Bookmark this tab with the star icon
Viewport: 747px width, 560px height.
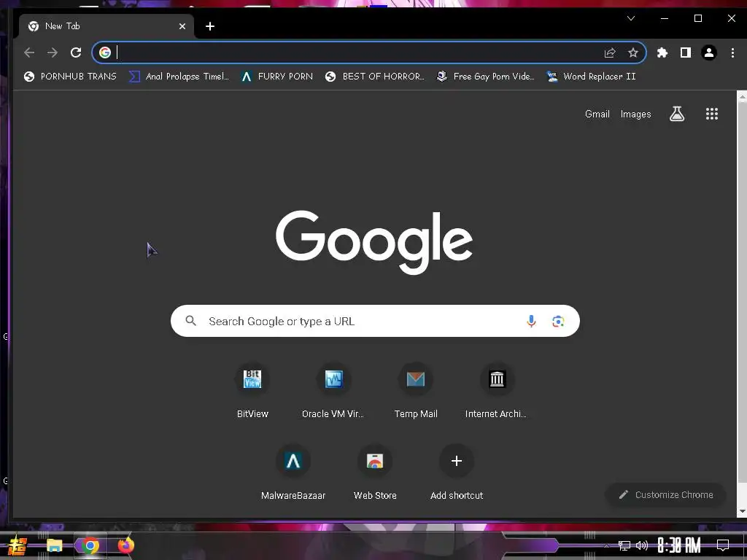click(x=632, y=52)
